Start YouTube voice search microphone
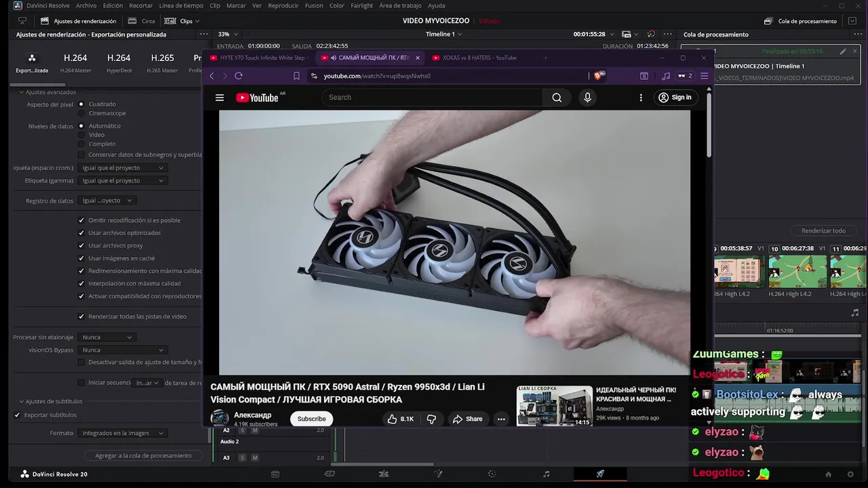The image size is (868, 488). tap(587, 98)
